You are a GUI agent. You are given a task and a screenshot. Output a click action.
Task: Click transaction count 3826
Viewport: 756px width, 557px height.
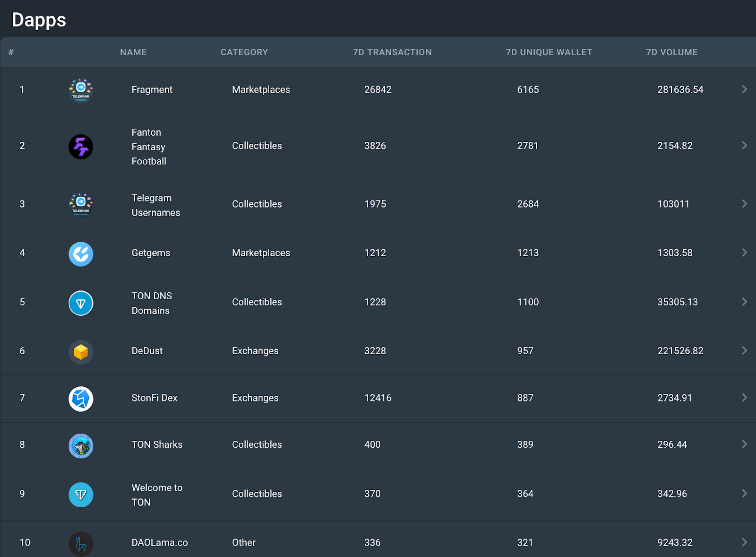(x=375, y=146)
